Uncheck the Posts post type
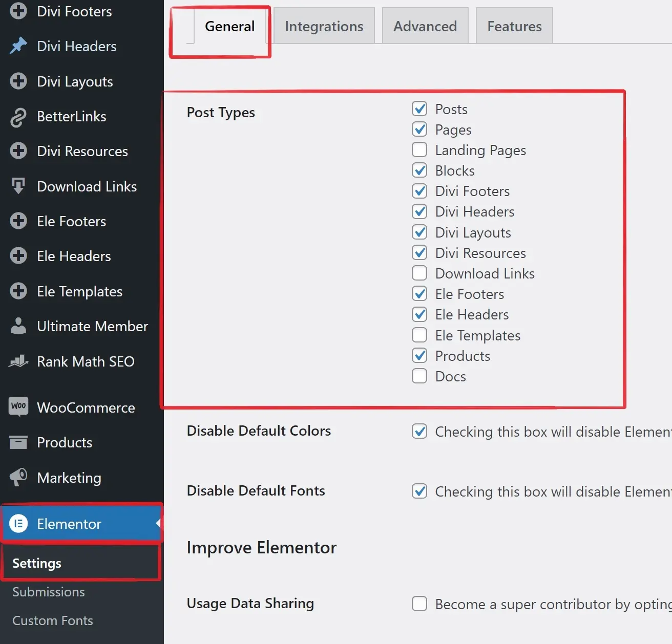The image size is (672, 644). click(x=419, y=109)
